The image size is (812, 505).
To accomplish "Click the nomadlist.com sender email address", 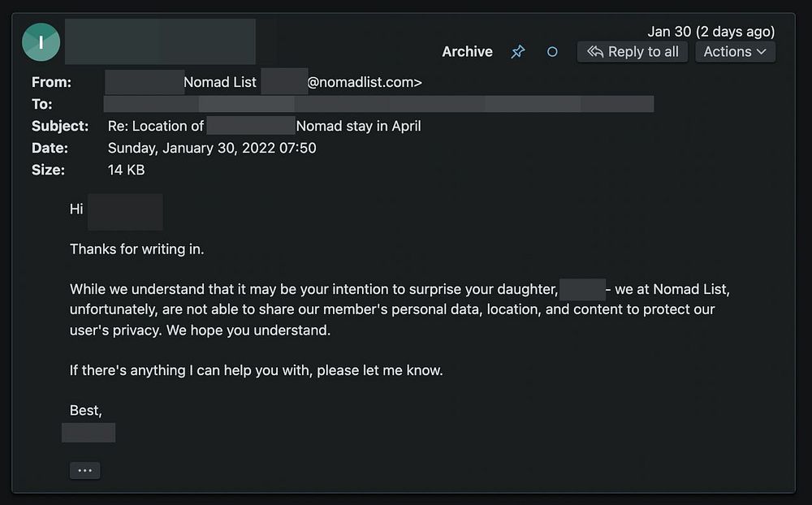I will tap(364, 82).
